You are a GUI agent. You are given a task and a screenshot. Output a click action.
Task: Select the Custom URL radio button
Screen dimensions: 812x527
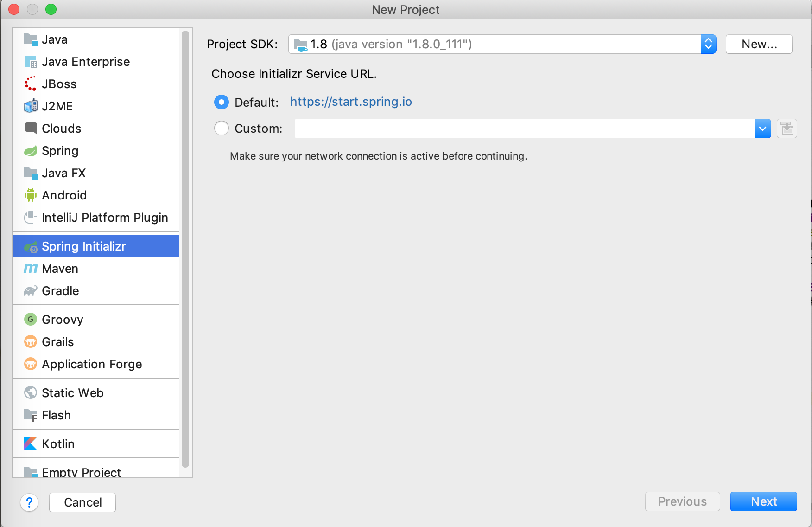point(222,128)
